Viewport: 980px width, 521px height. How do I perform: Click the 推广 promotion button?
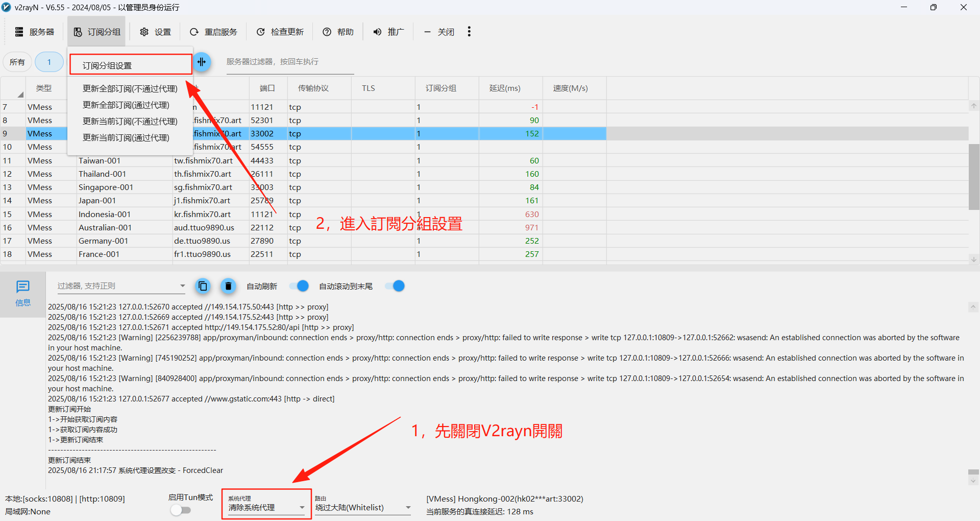coord(388,32)
